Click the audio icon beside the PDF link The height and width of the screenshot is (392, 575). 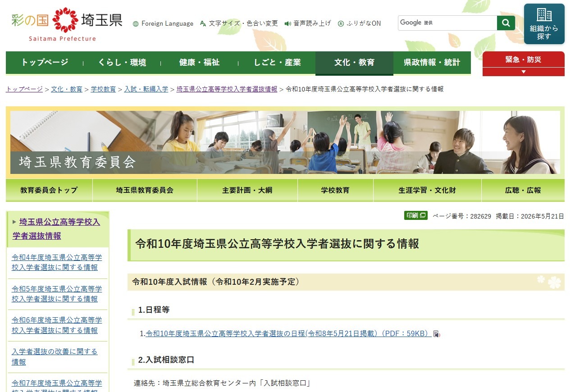(x=436, y=334)
